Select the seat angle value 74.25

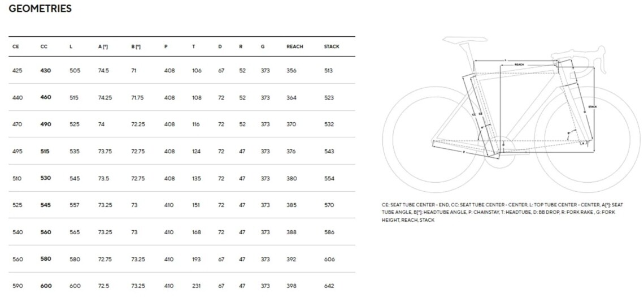pyautogui.click(x=105, y=97)
